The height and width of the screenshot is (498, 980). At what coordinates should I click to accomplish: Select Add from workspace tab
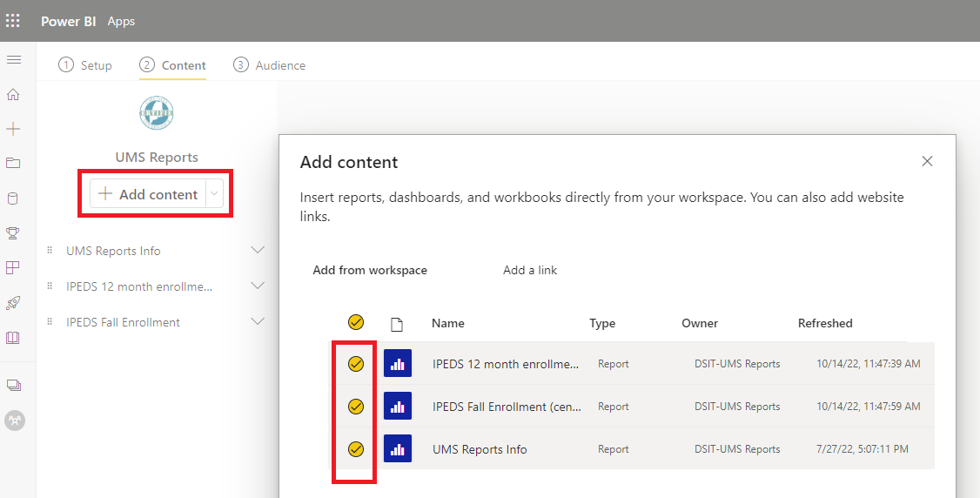coord(370,270)
